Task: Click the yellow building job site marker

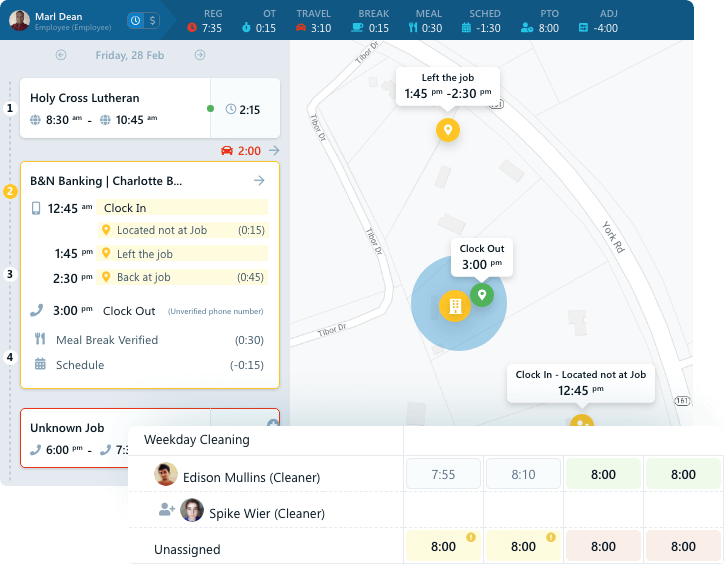Action: (x=454, y=305)
